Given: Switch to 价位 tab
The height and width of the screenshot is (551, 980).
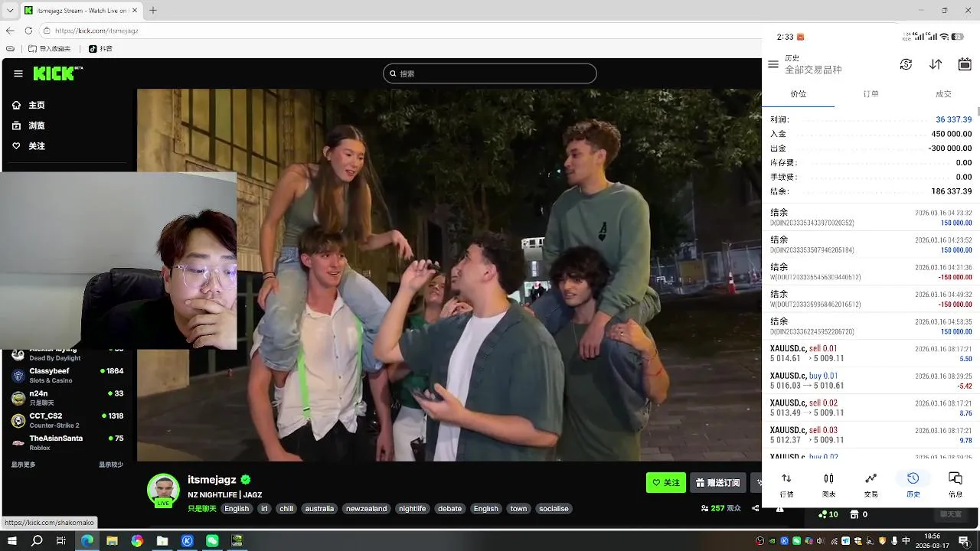Looking at the screenshot, I should point(799,93).
